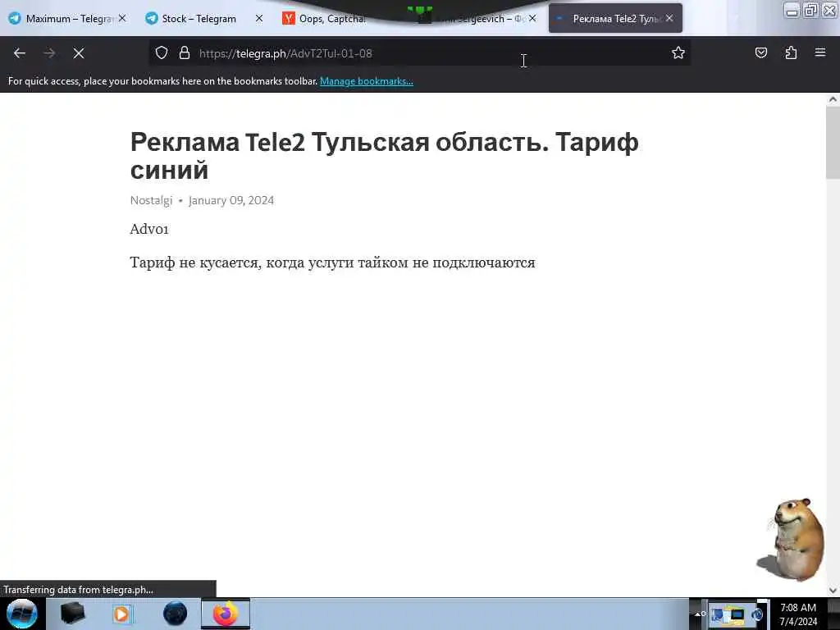Close the Maximum – Telegram tab
840x630 pixels.
pos(122,18)
